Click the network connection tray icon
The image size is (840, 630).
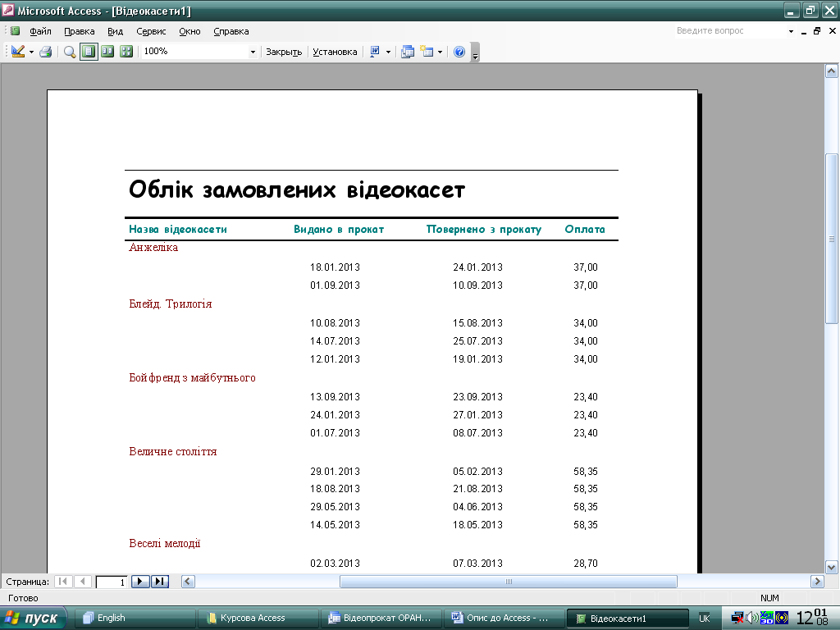(738, 619)
